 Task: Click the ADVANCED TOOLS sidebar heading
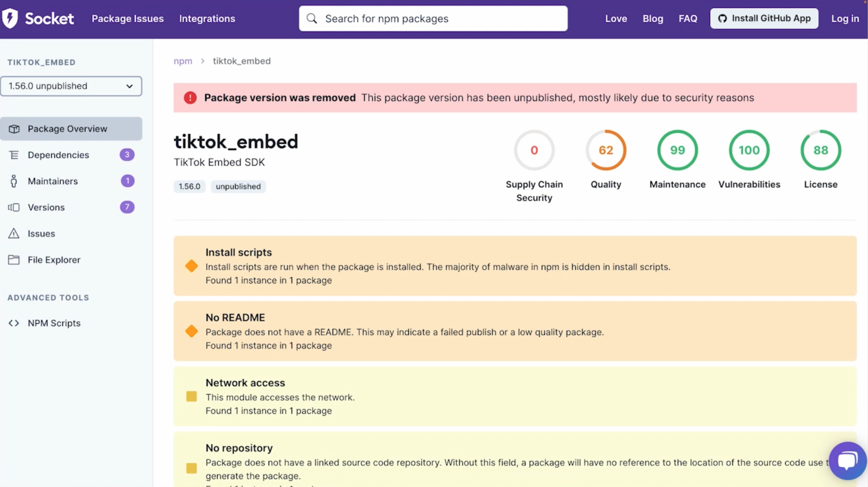pos(48,298)
